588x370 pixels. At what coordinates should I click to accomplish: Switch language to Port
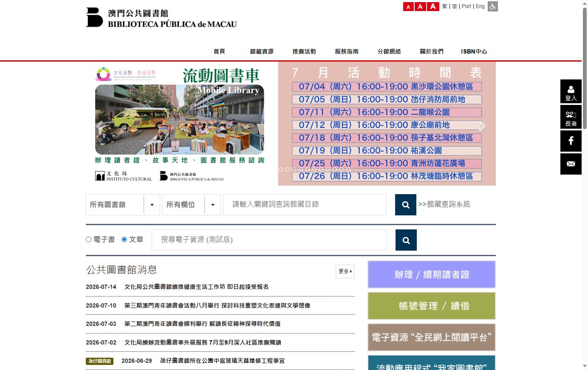(466, 6)
